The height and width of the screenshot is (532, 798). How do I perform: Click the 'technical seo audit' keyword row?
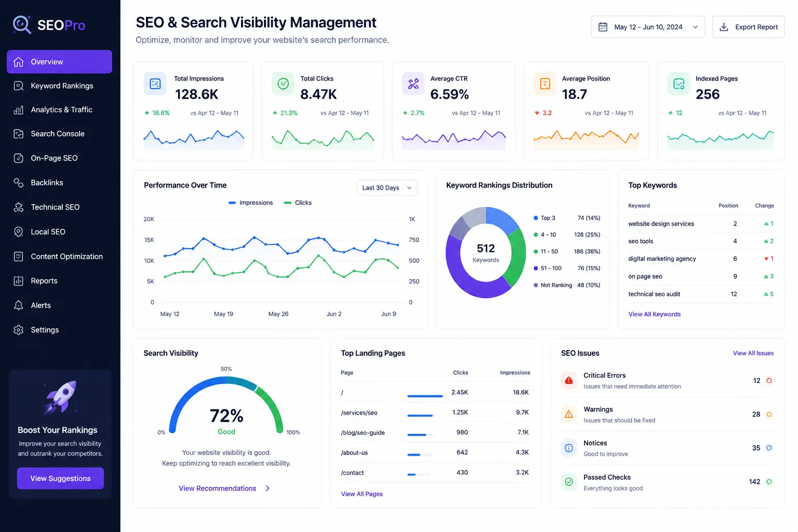coord(701,294)
